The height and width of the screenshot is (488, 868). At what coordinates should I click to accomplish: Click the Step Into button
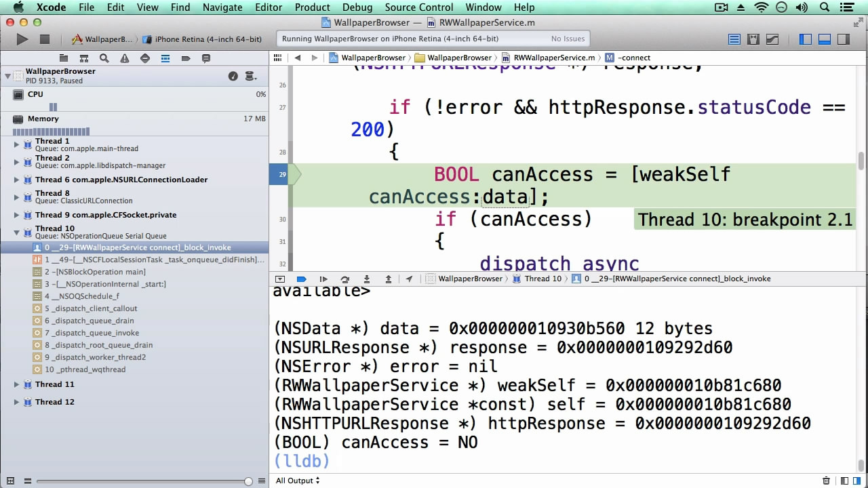(x=367, y=279)
